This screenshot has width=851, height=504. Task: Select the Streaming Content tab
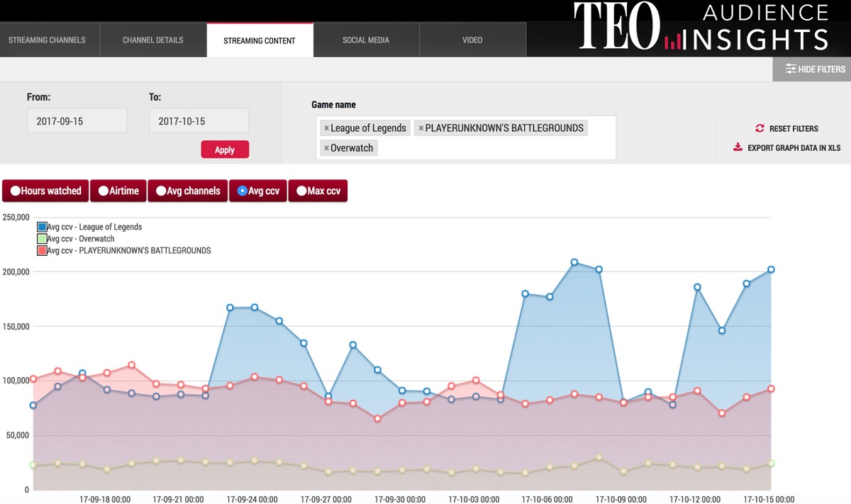point(260,40)
